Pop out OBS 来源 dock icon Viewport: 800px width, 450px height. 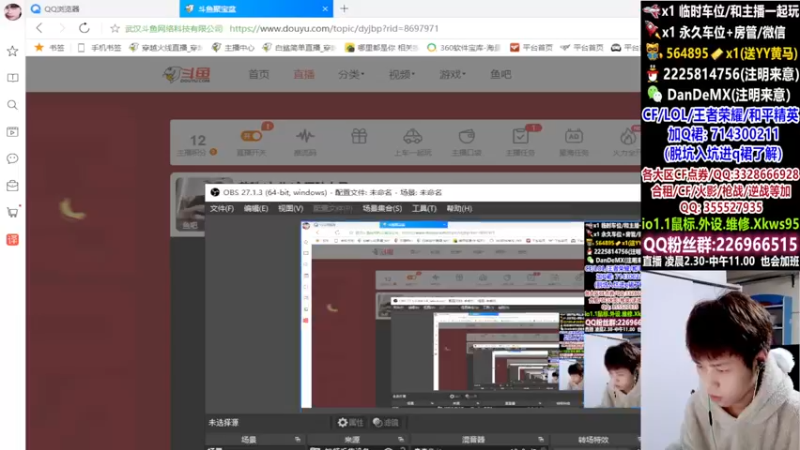tap(401, 439)
